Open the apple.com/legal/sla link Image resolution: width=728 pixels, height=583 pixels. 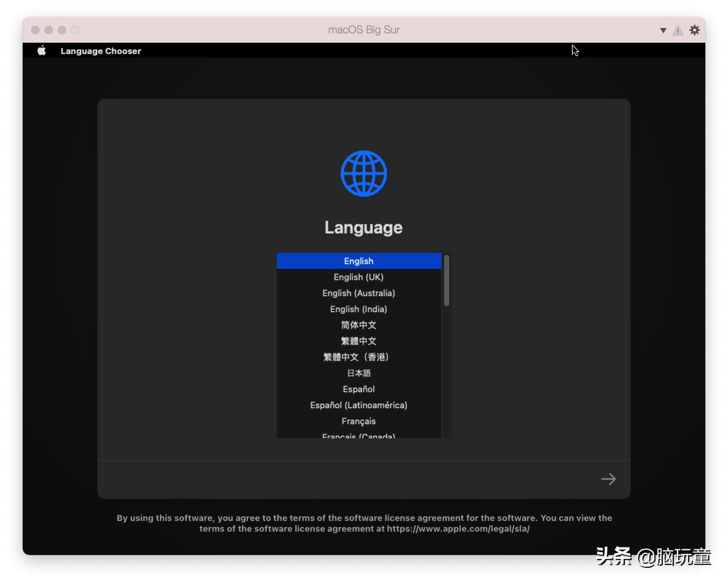point(458,529)
